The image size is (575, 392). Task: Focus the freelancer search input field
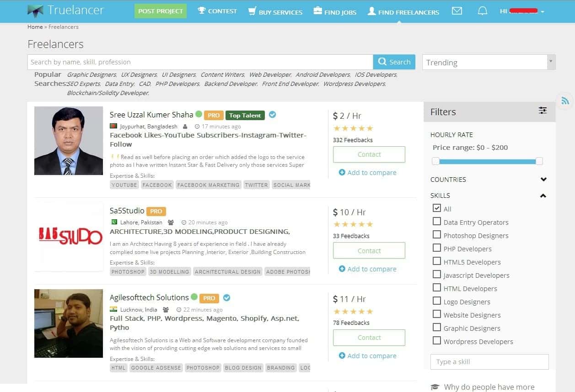(x=200, y=62)
